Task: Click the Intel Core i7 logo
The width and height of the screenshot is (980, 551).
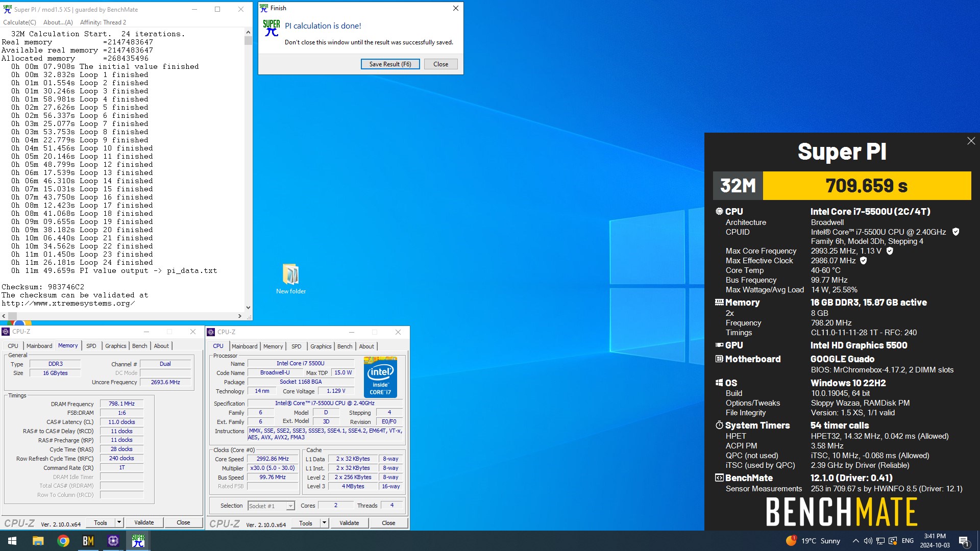Action: 380,377
